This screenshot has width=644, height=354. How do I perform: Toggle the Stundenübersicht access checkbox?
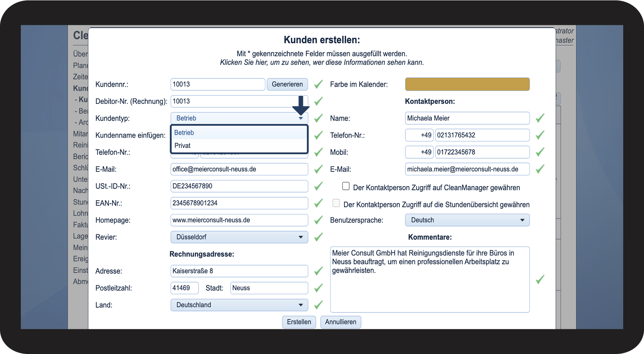336,203
